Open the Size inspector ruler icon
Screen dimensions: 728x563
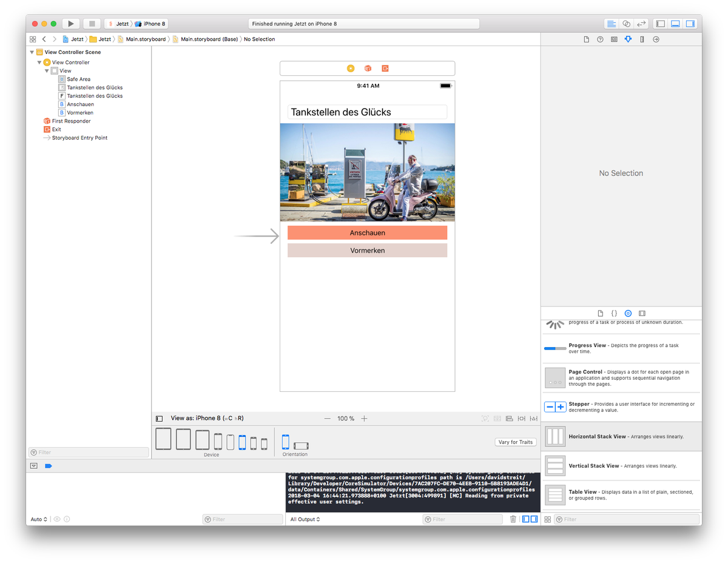click(x=642, y=39)
